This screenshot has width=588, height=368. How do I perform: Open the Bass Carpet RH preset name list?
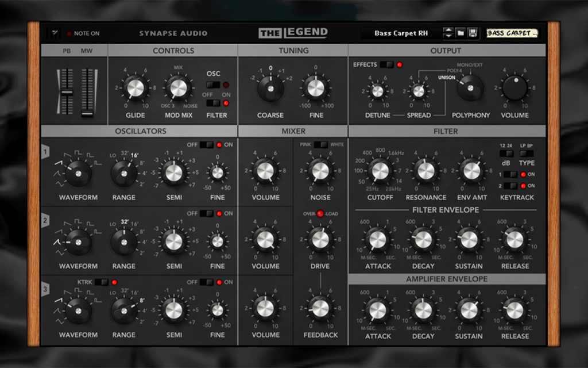pos(401,33)
